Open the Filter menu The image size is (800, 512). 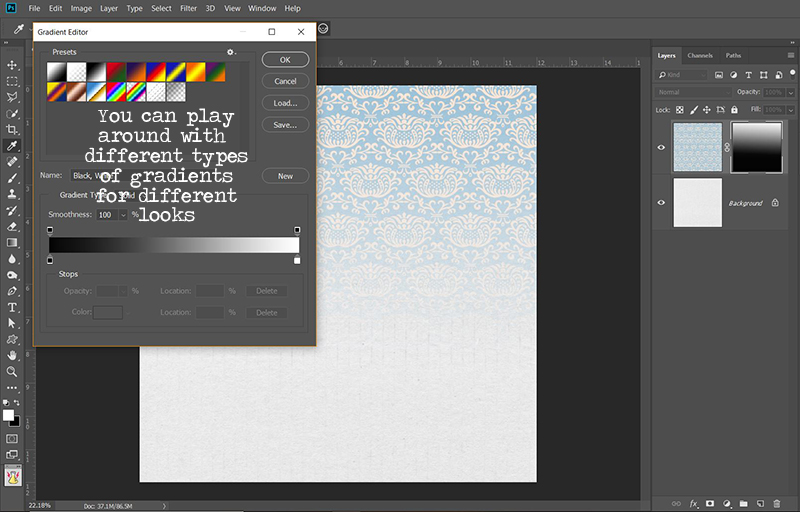188,8
